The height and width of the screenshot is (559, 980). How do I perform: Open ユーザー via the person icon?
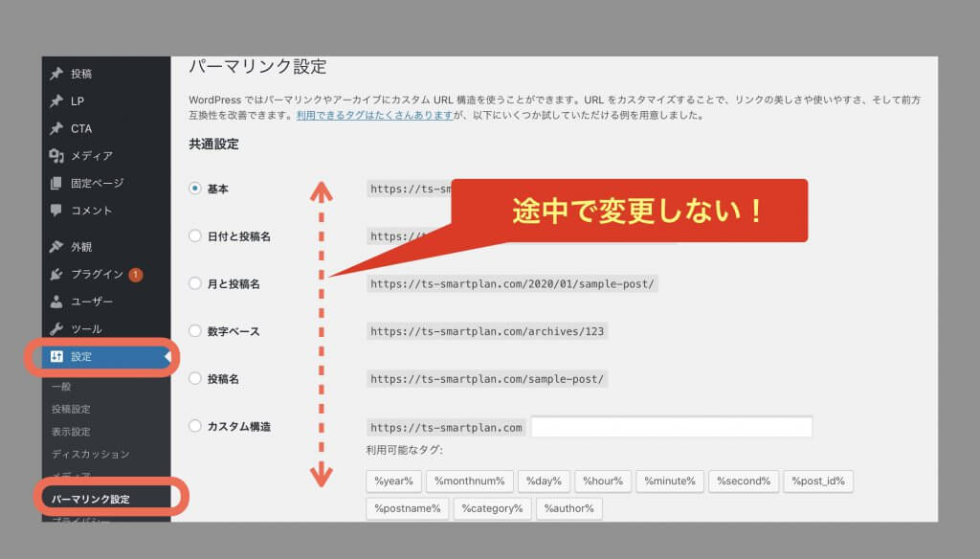[x=56, y=302]
